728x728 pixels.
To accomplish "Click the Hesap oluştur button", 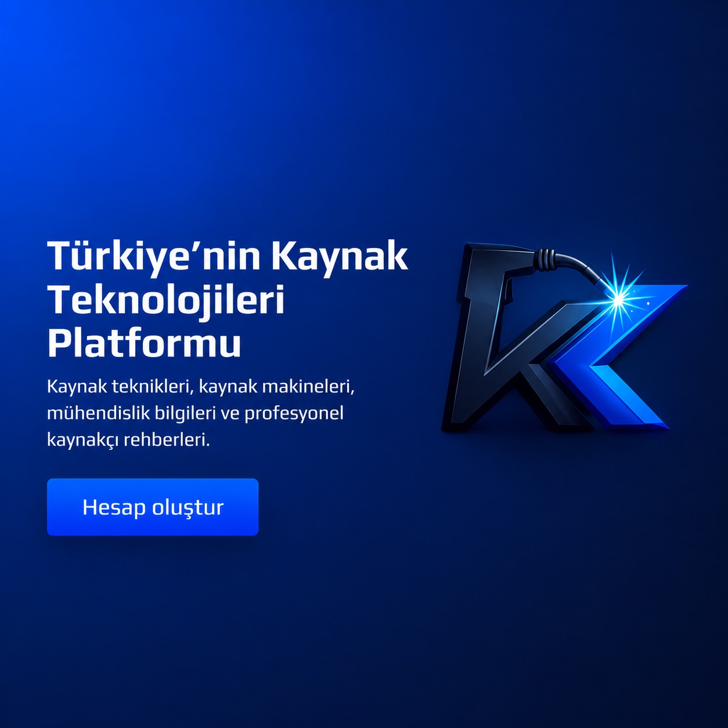I will click(153, 507).
